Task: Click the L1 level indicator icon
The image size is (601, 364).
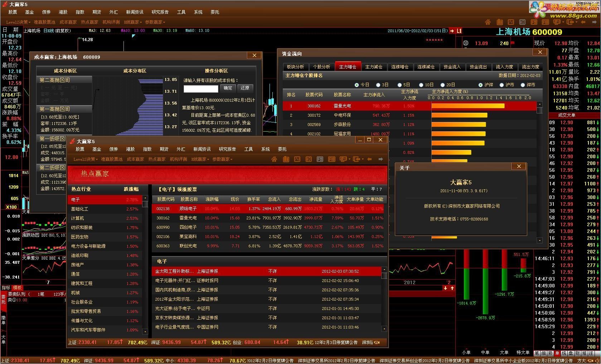Action: (x=459, y=31)
